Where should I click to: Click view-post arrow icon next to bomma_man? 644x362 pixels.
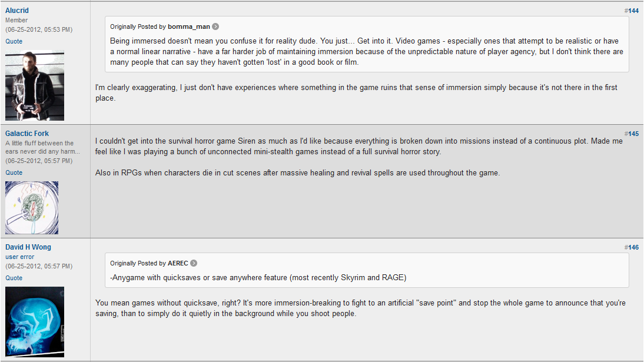pos(215,26)
